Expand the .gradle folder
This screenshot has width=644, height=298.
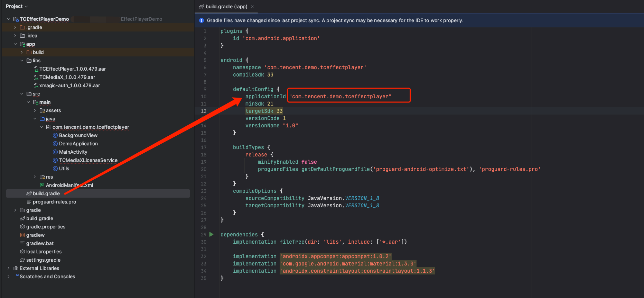pyautogui.click(x=15, y=27)
